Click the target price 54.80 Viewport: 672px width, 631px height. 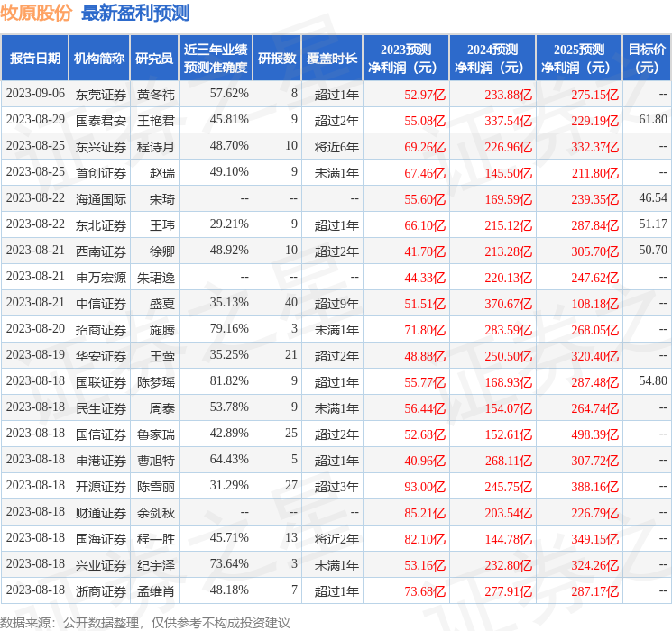point(653,380)
